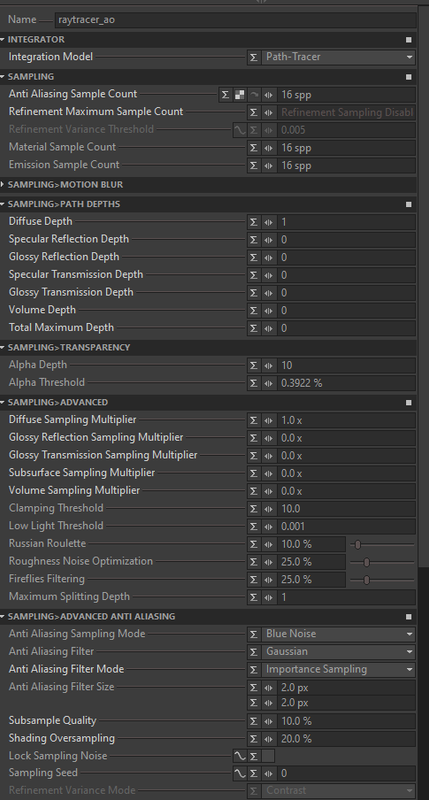
Task: Open the Anti Aliasing Filter Mode dropdown
Action: 338,669
